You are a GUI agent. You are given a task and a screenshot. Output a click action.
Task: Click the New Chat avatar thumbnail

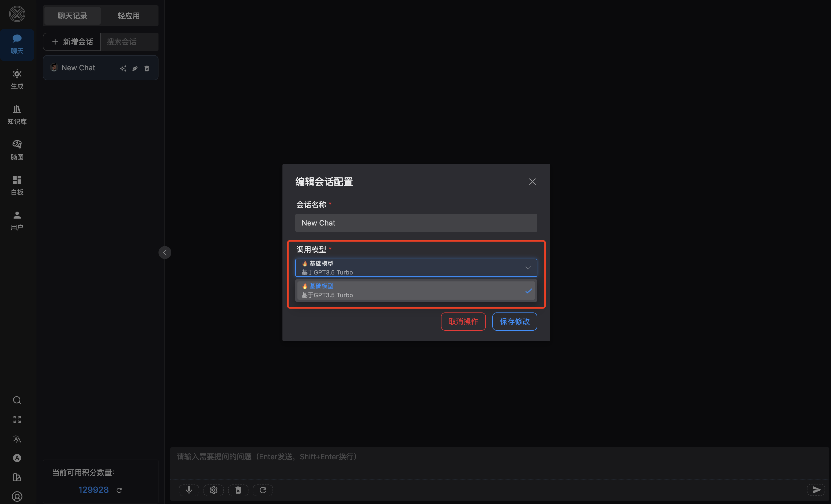(x=54, y=67)
